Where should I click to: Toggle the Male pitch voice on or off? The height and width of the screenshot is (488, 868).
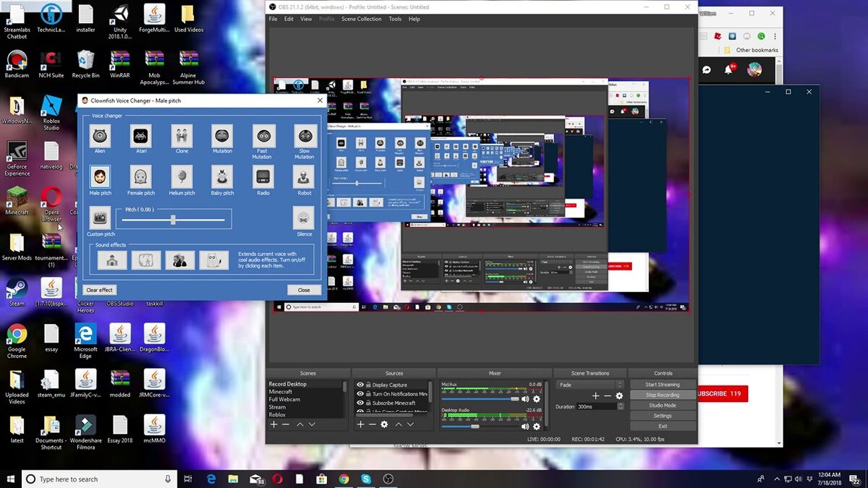[100, 176]
